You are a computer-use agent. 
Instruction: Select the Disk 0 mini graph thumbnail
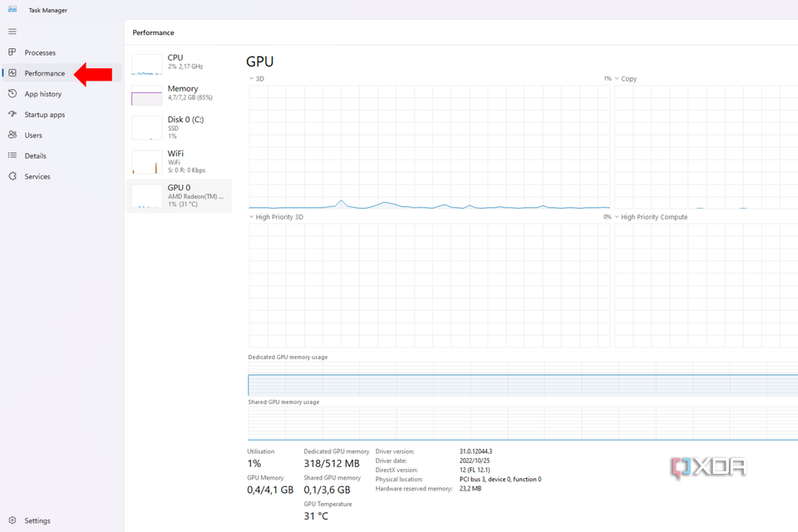click(x=146, y=128)
